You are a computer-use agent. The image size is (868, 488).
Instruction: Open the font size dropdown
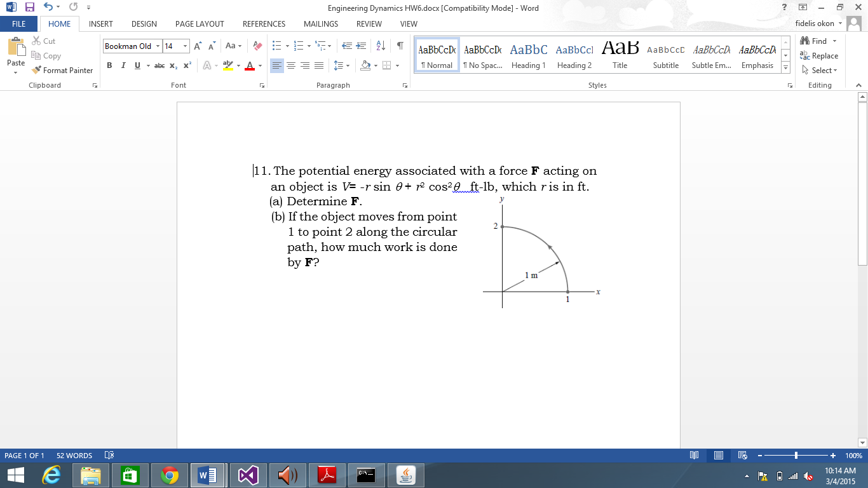tap(184, 46)
